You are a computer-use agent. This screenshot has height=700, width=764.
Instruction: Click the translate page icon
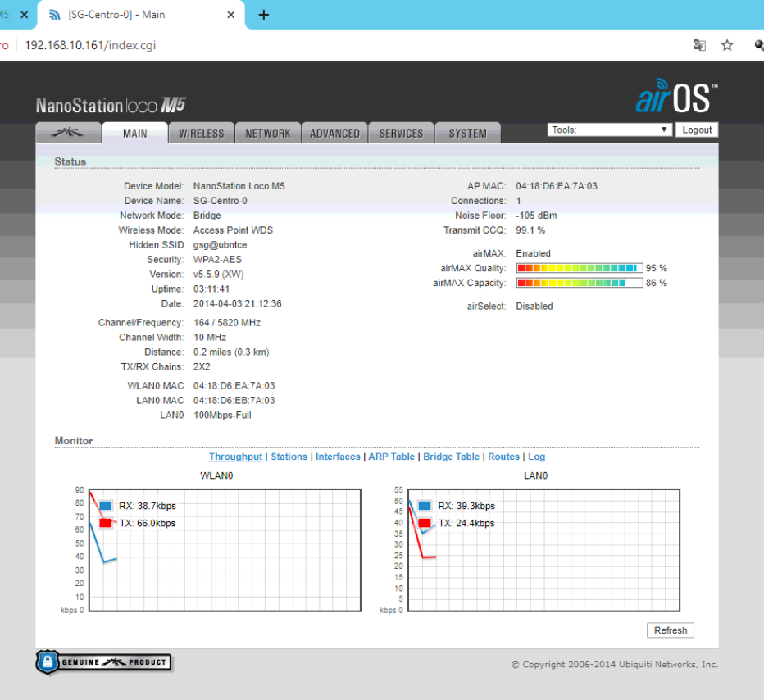coord(699,45)
